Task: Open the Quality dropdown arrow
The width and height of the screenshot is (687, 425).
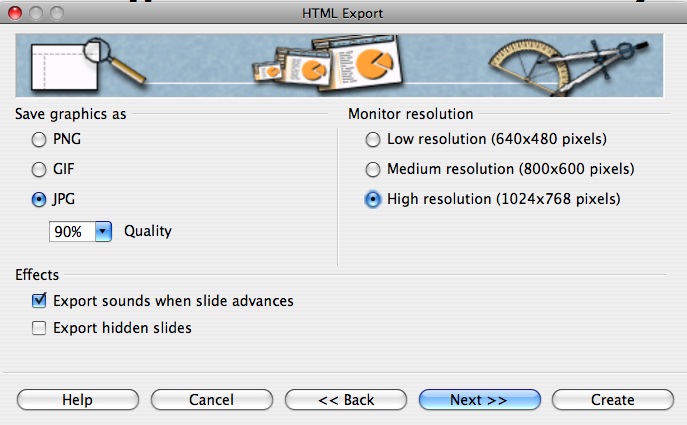Action: coord(103,231)
